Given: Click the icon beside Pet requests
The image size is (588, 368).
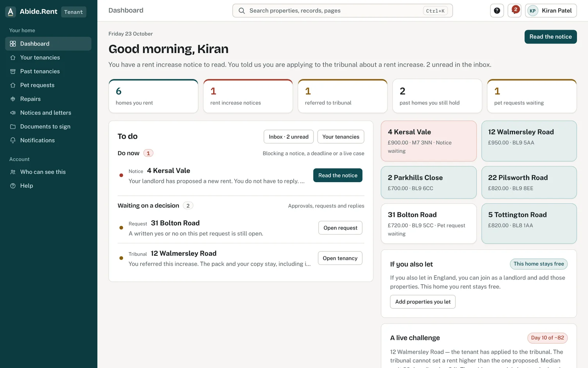Looking at the screenshot, I should (x=13, y=85).
